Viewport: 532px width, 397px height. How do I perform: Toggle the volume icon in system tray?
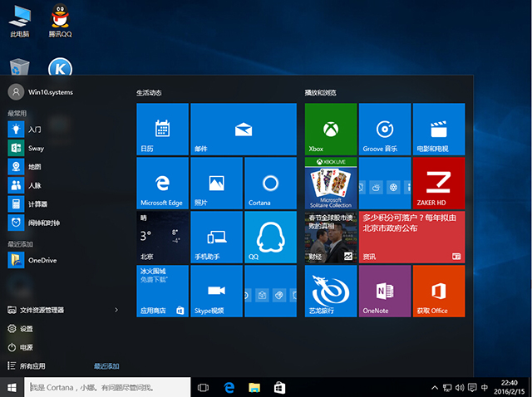[x=460, y=387]
